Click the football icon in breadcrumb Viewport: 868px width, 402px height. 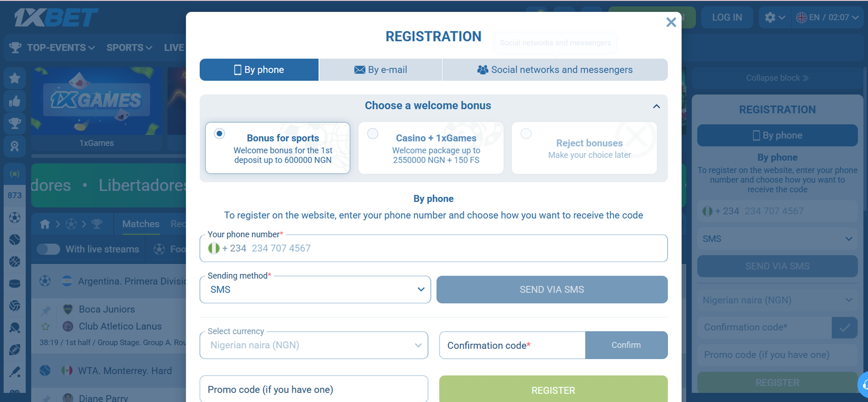[71, 224]
